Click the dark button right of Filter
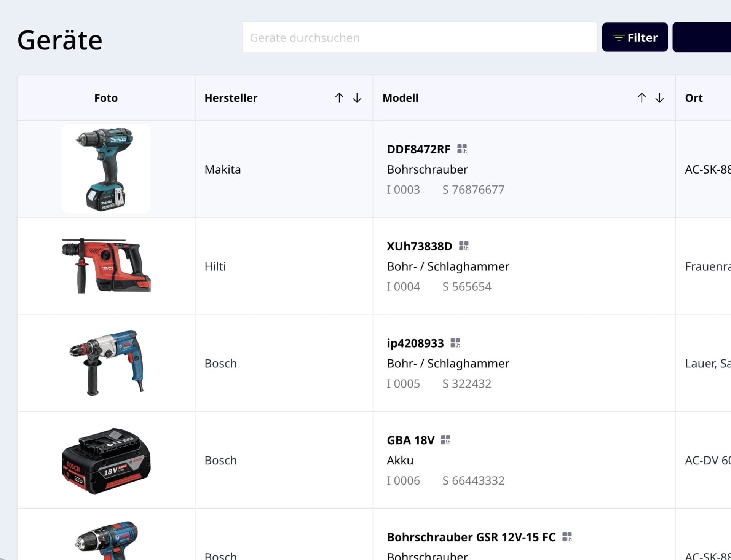The width and height of the screenshot is (731, 560). (702, 37)
